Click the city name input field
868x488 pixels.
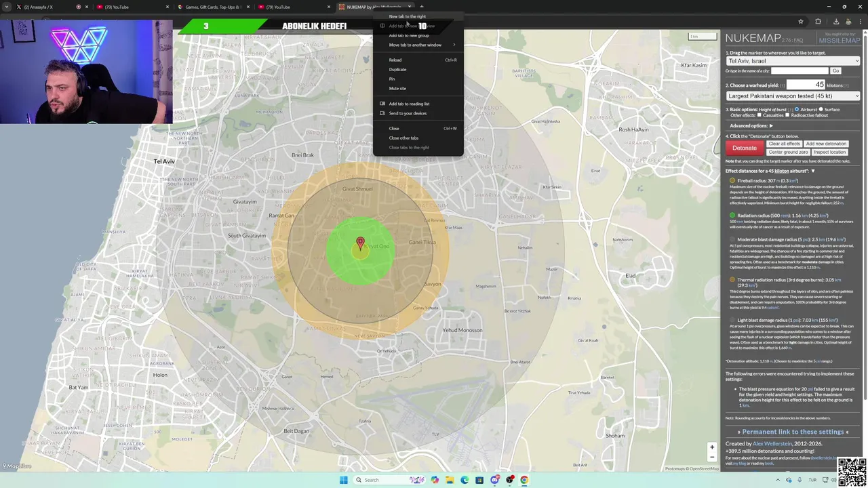pyautogui.click(x=800, y=70)
